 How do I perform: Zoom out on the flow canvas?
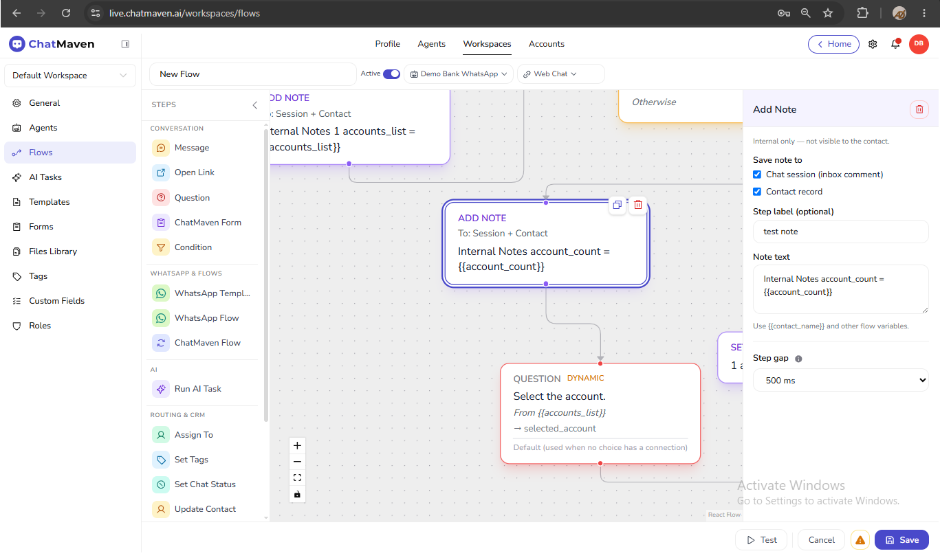[297, 462]
